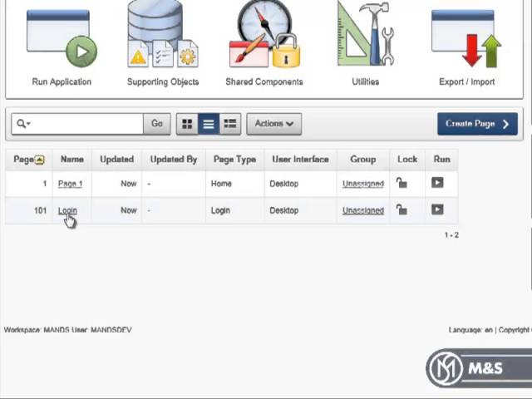This screenshot has width=532, height=399.
Task: Open Export / Import icon
Action: point(466,39)
